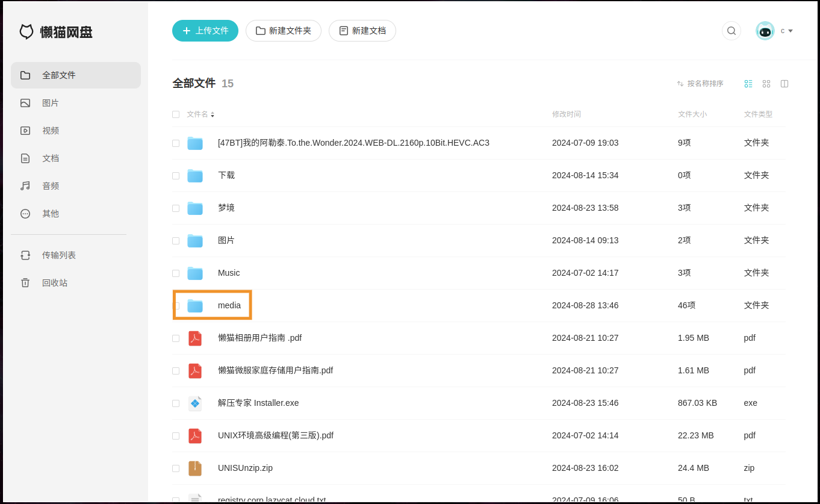Viewport: 820px width, 504px height.
Task: Open folder name media
Action: [229, 305]
